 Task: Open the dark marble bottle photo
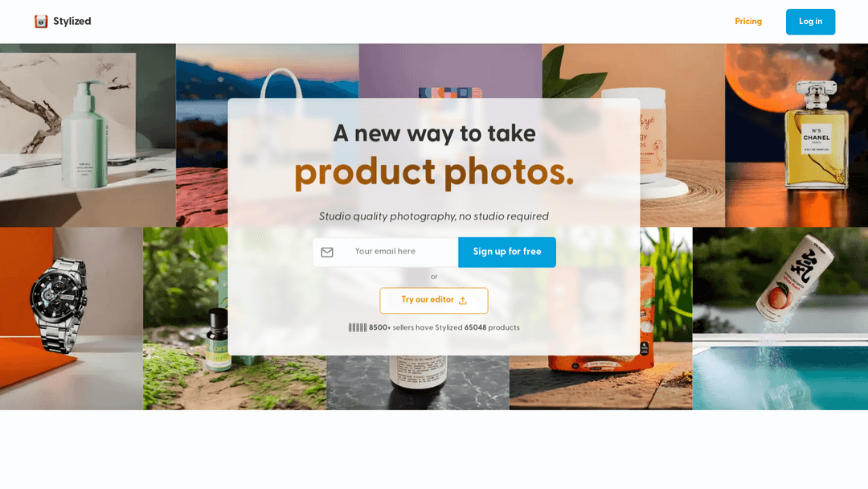[x=417, y=383]
